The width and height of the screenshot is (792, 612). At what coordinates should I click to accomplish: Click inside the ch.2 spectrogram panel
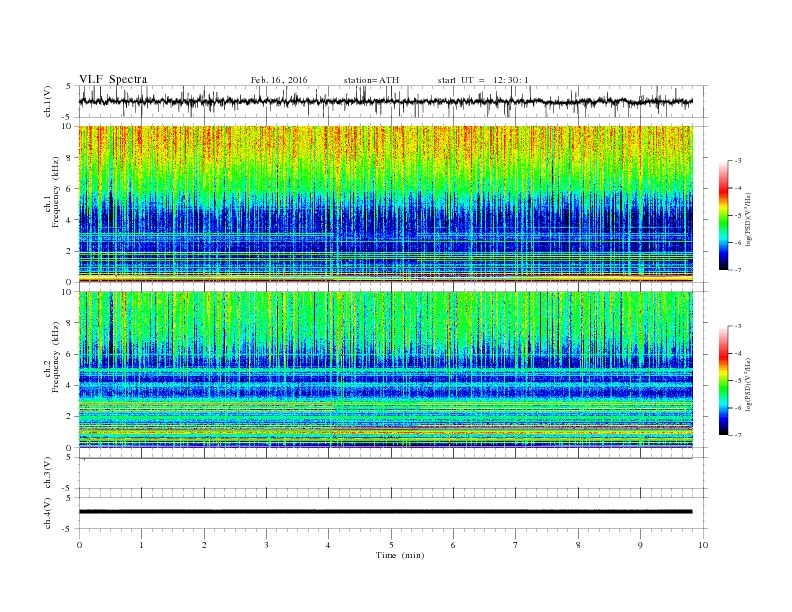coord(385,369)
